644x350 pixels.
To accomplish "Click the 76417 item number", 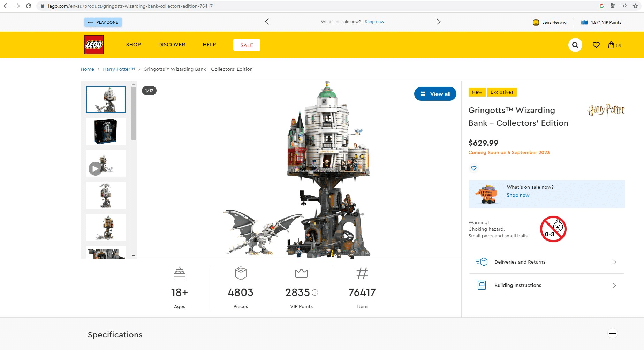I will tap(362, 292).
